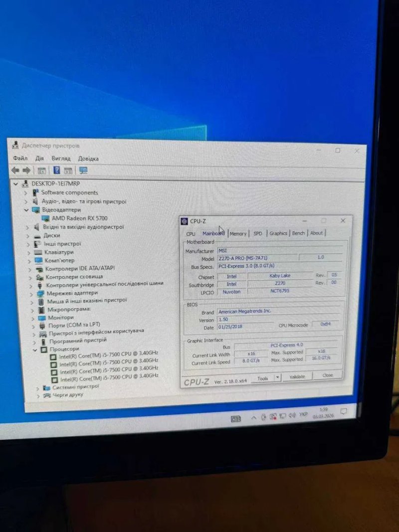The image size is (399, 532).
Task: Click the Validate button in CPU-Z
Action: tap(297, 376)
